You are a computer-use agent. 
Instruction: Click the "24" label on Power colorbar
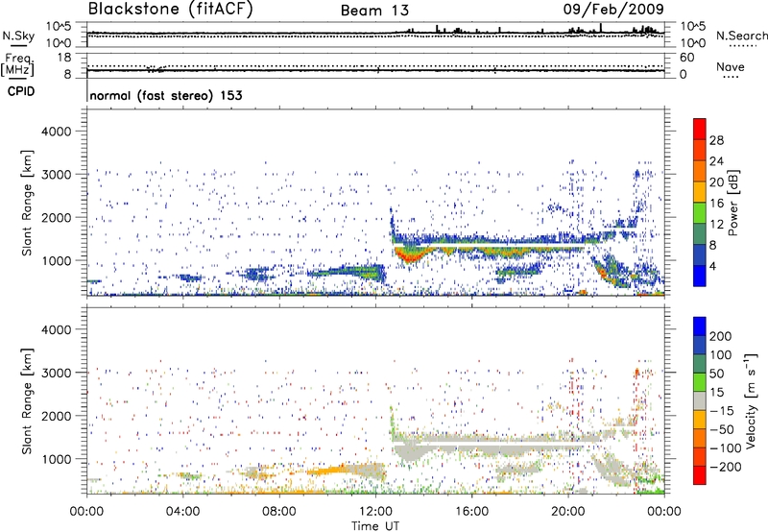point(716,161)
